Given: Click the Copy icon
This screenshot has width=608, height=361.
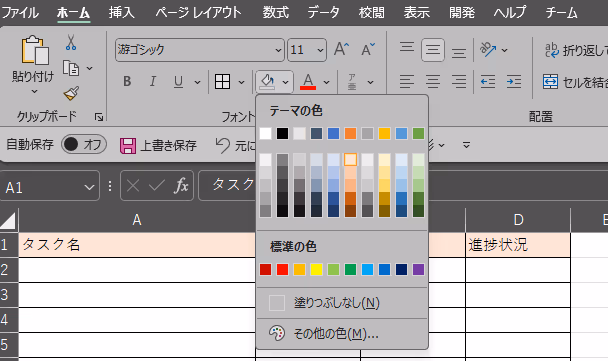Looking at the screenshot, I should click(71, 68).
